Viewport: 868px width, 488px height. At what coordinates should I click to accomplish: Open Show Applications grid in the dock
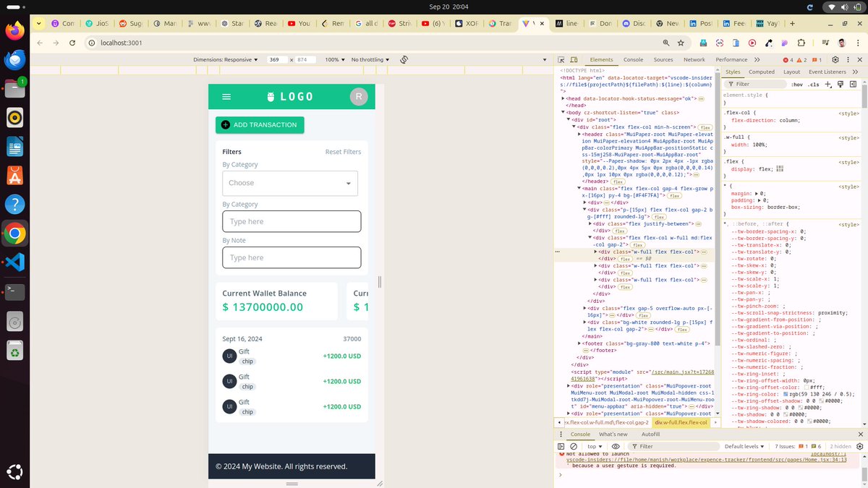tap(14, 472)
